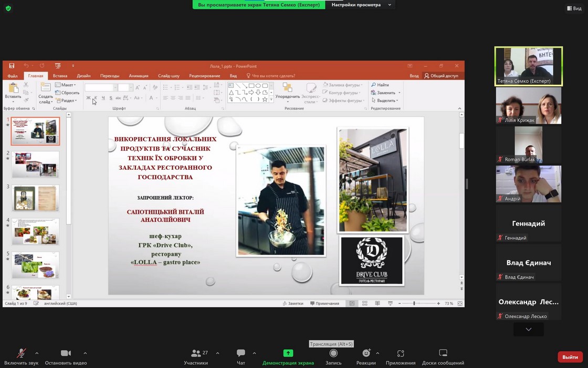
Task: Expand audio options arrow beside microphone
Action: [37, 353]
